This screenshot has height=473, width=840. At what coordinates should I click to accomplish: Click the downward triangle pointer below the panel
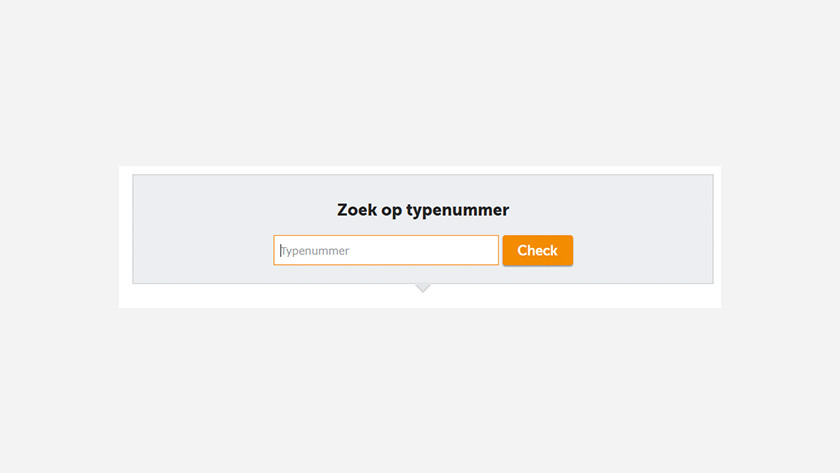(423, 288)
